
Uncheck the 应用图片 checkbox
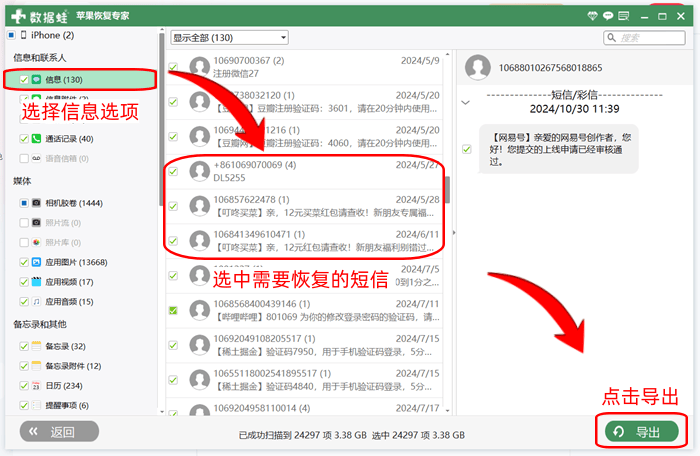23,262
